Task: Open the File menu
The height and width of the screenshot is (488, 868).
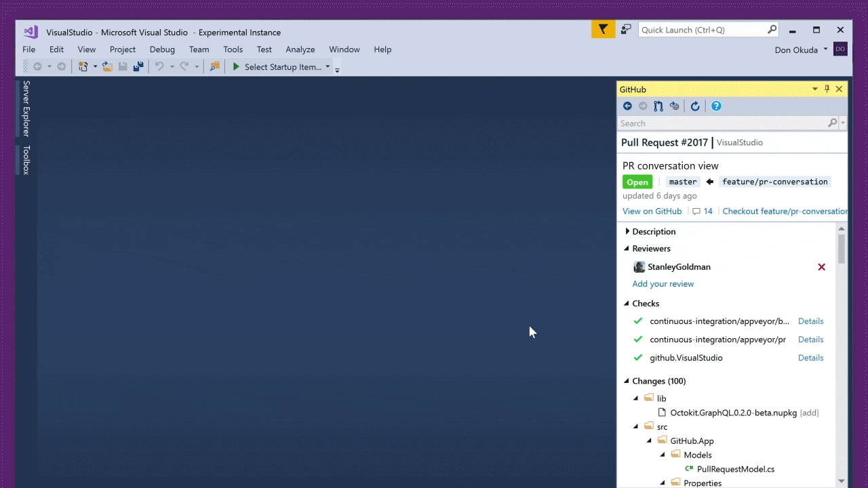Action: [28, 49]
